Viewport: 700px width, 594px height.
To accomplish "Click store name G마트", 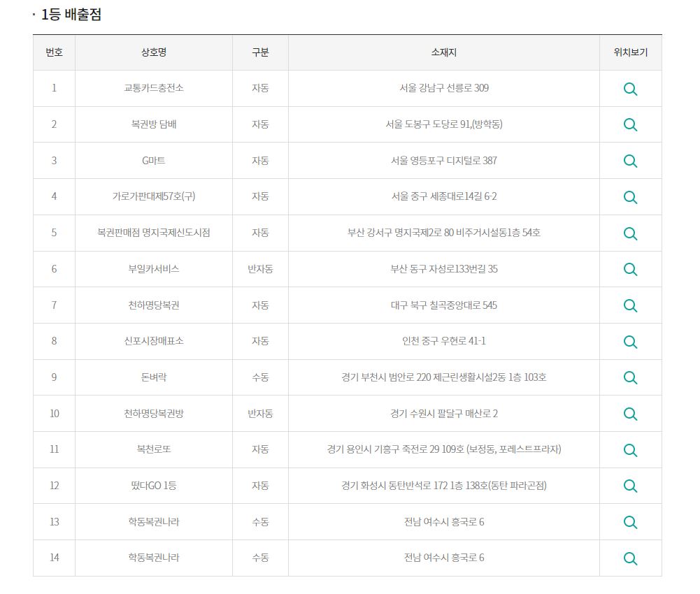I will (x=154, y=160).
